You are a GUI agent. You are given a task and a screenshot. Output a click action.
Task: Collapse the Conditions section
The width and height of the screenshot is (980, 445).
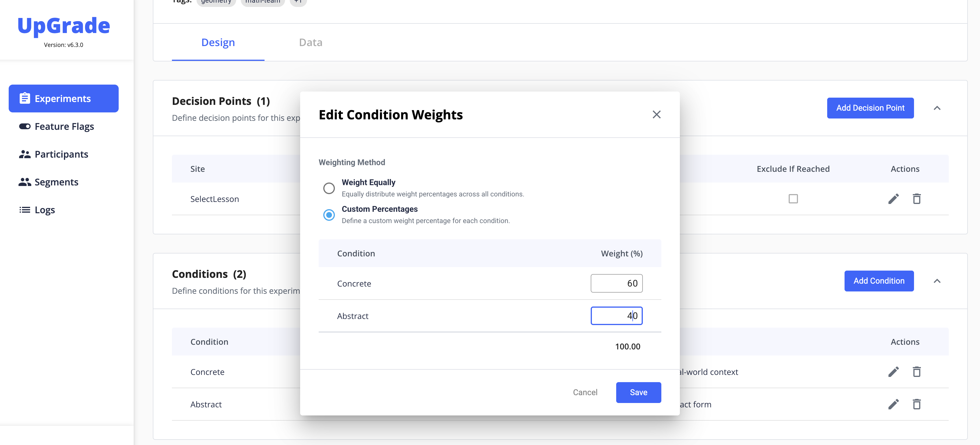click(937, 281)
